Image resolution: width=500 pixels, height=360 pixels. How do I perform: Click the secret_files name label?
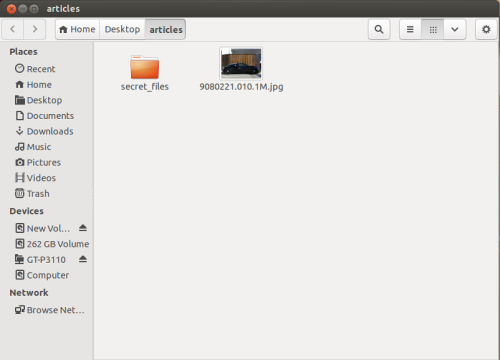click(x=145, y=87)
